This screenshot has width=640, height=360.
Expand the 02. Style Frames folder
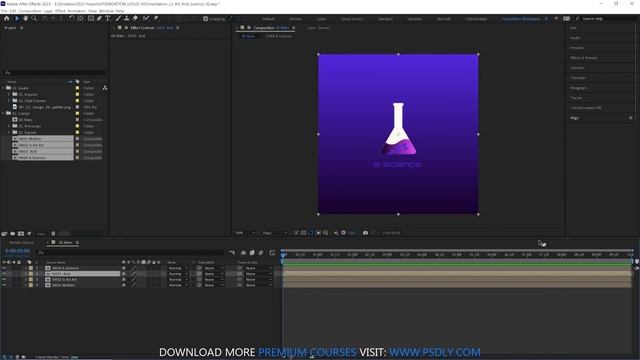point(9,100)
